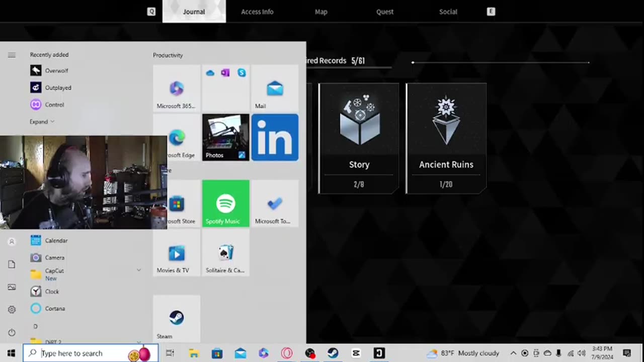Open Mail on the taskbar
The width and height of the screenshot is (644, 362).
coord(240,353)
